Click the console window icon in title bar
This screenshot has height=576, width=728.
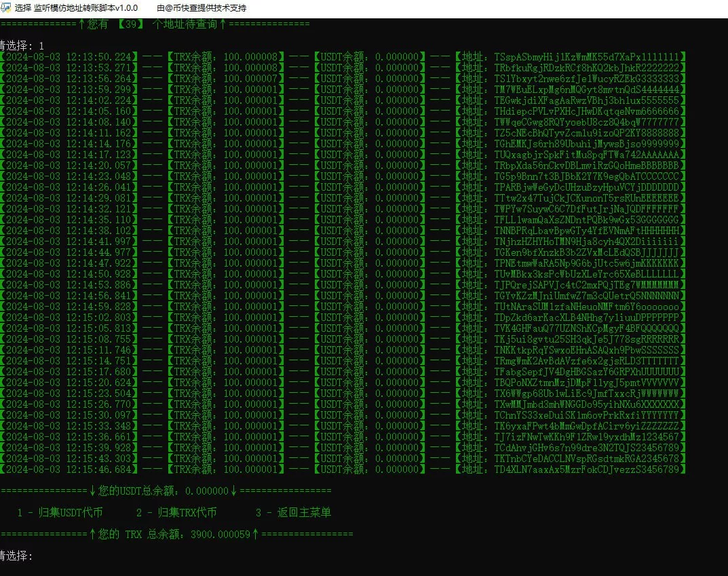click(7, 8)
